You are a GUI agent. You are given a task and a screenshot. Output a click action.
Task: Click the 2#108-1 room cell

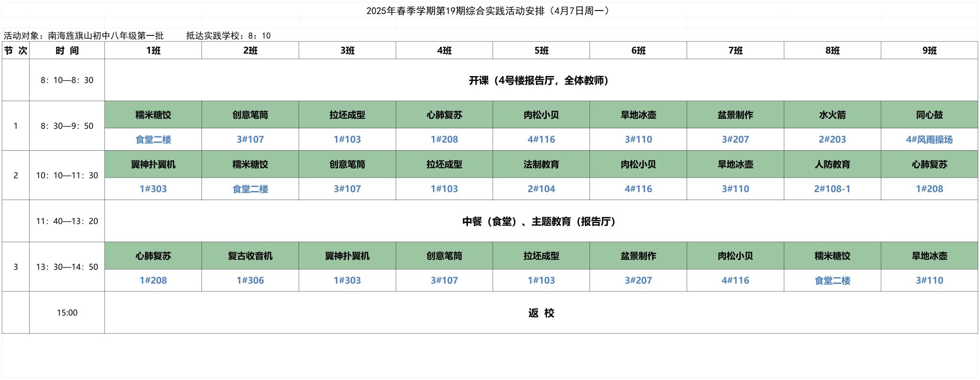832,189
